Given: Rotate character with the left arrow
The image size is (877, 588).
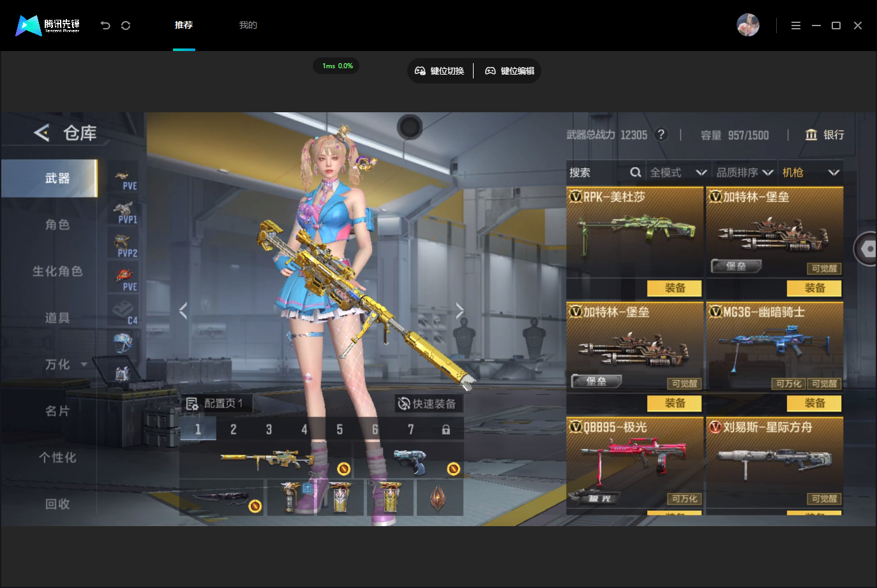Looking at the screenshot, I should click(183, 311).
